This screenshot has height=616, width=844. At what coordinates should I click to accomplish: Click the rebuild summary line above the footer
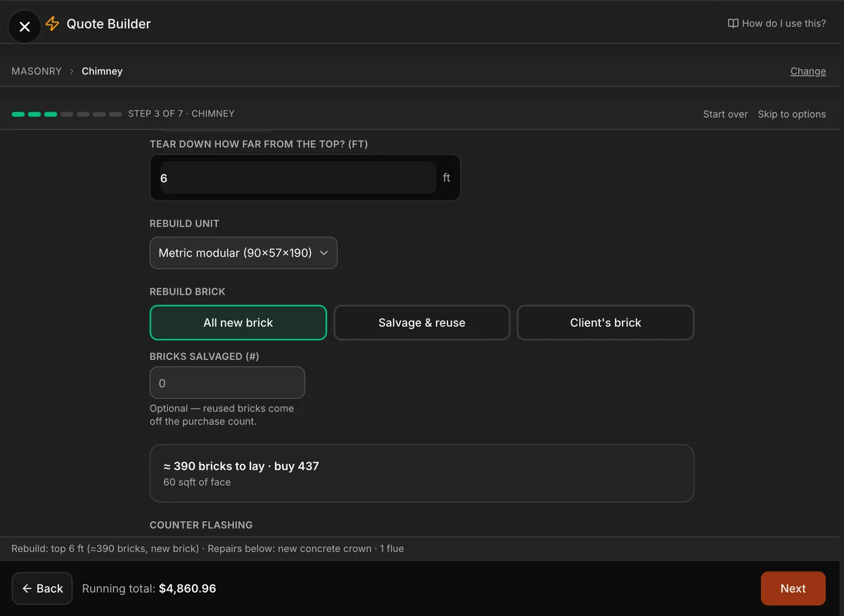[x=207, y=548]
